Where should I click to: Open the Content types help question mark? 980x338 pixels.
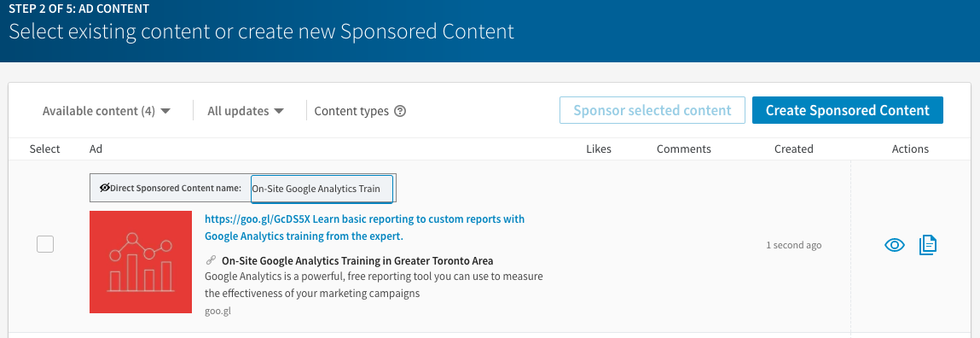tap(401, 111)
